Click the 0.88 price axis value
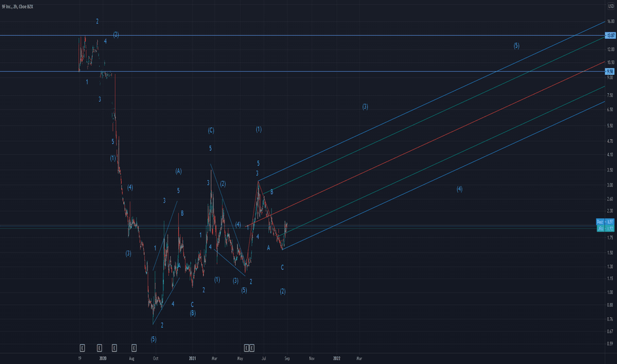This screenshot has height=364, width=617. click(x=610, y=304)
